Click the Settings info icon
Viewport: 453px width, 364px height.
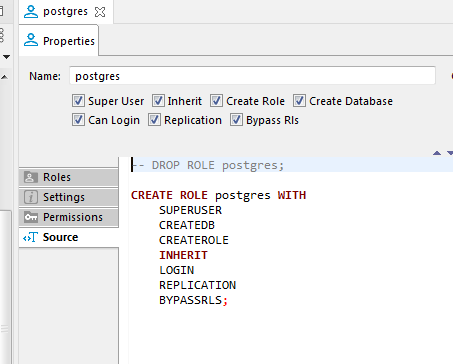click(30, 197)
